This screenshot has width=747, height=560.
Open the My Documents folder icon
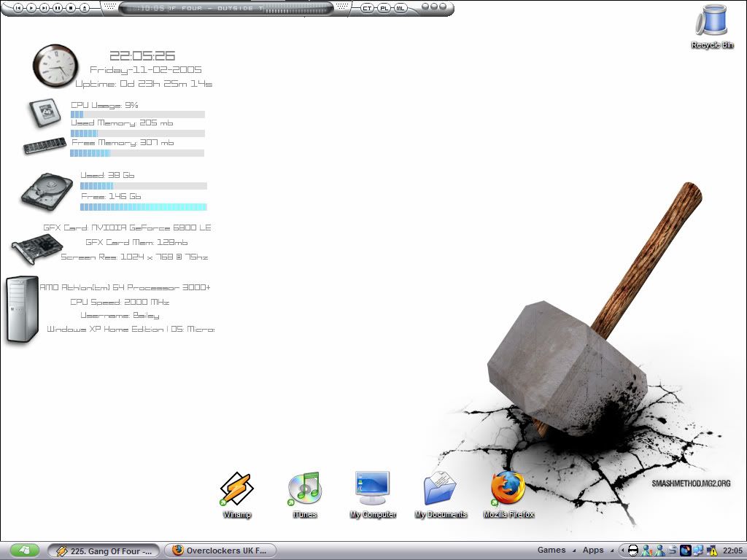pos(440,489)
